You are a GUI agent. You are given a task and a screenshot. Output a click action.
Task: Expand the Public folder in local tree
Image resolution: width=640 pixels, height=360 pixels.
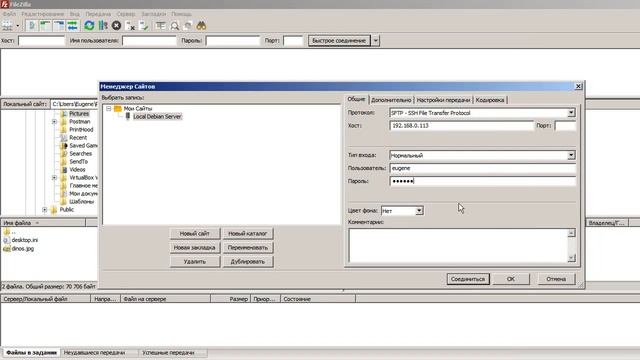coord(44,210)
